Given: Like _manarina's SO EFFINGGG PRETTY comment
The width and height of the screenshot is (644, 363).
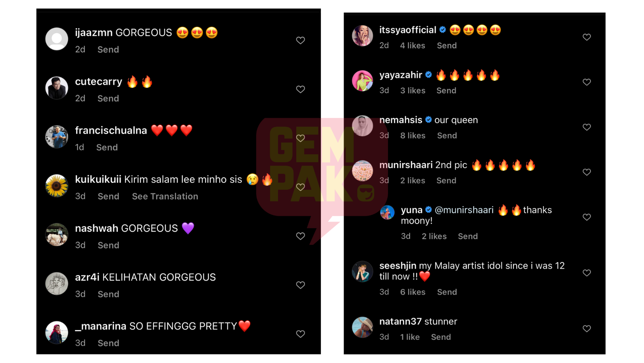Looking at the screenshot, I should coord(300,334).
